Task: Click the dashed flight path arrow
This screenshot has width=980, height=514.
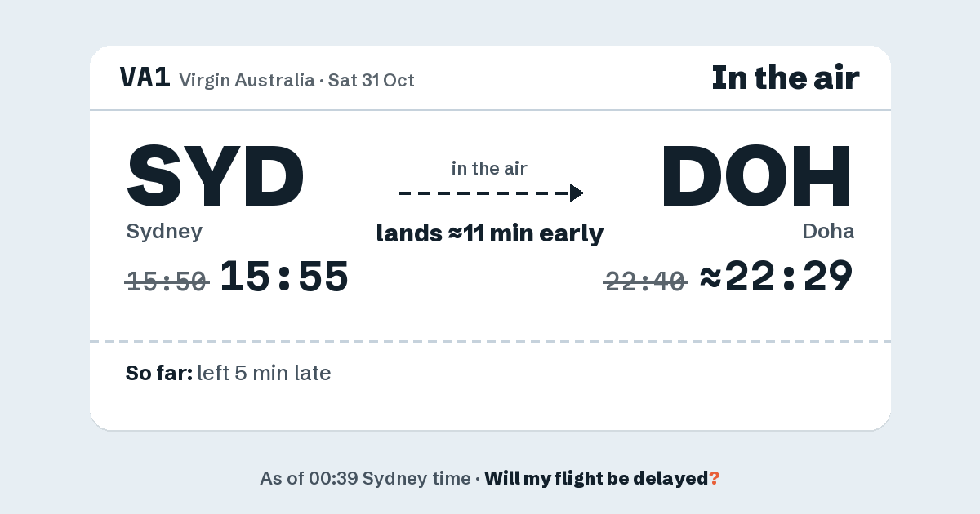Action: point(491,193)
